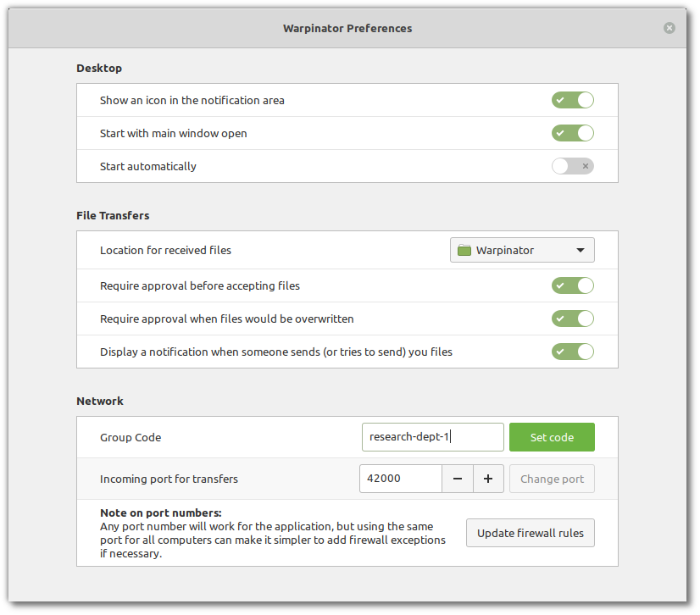Click the Change port button

(x=552, y=479)
